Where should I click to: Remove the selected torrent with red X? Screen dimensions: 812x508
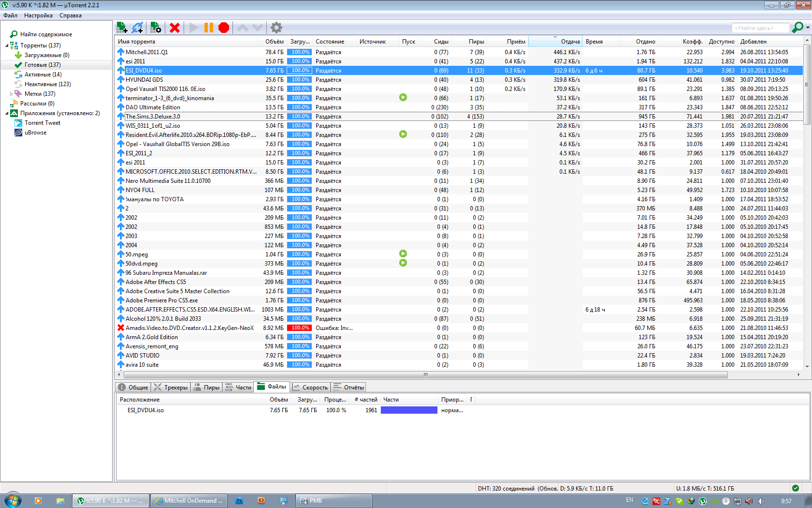point(175,28)
